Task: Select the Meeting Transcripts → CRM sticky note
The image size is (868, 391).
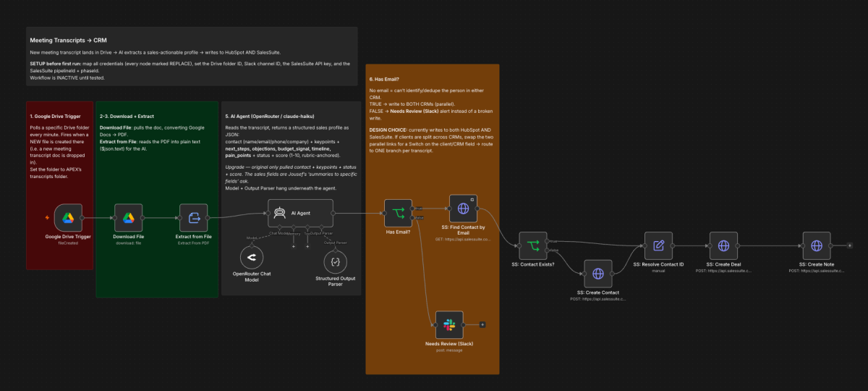Action: click(x=192, y=57)
